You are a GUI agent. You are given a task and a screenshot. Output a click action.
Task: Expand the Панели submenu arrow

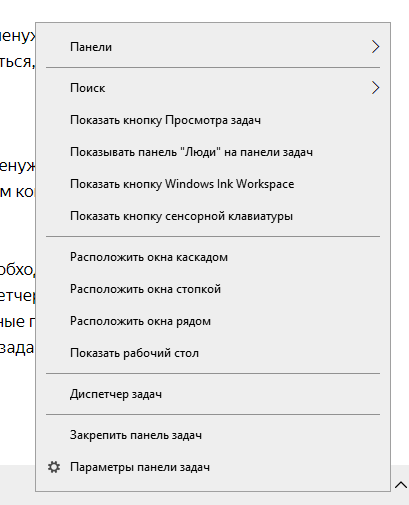point(375,47)
